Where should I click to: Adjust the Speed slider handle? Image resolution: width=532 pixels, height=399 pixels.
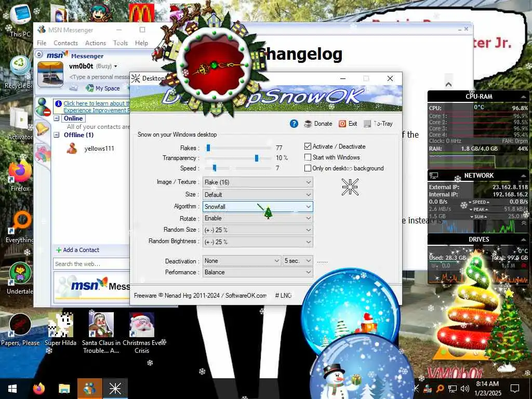[x=215, y=168]
